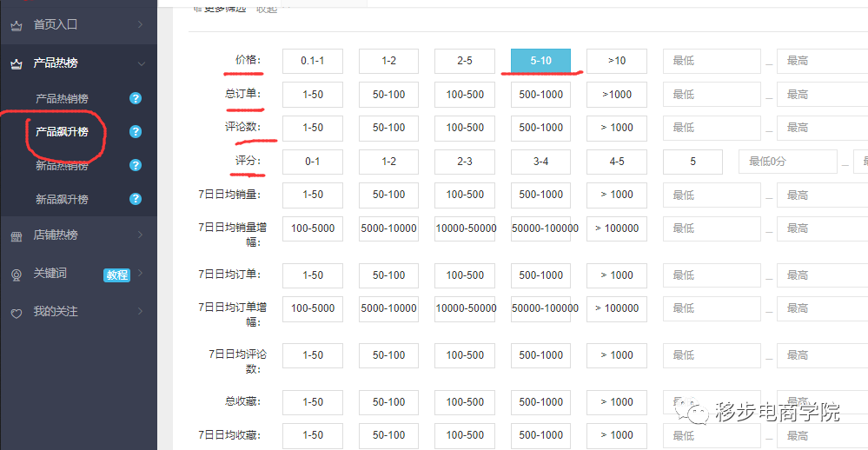Click the shop icon beside 店铺热榜
This screenshot has height=450, width=868.
coord(17,236)
